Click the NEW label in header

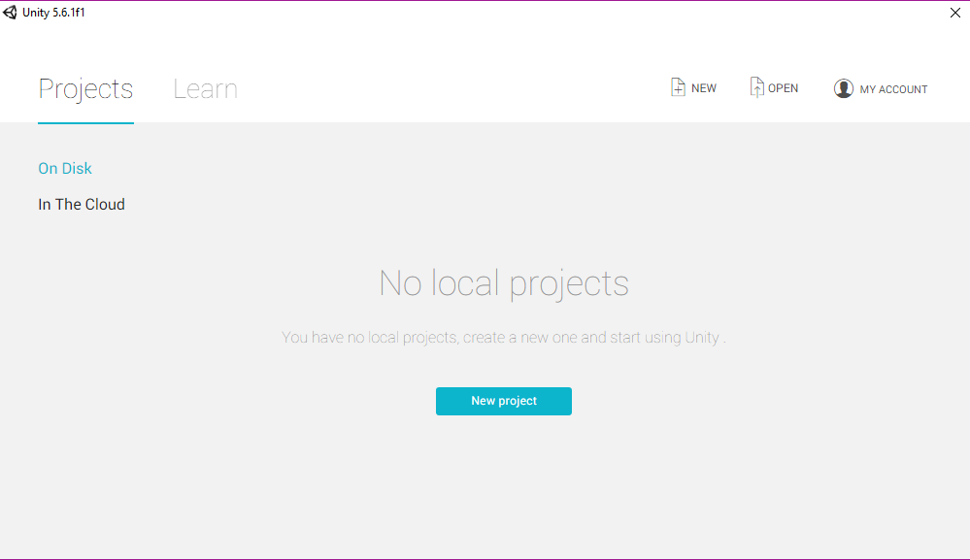(x=704, y=88)
